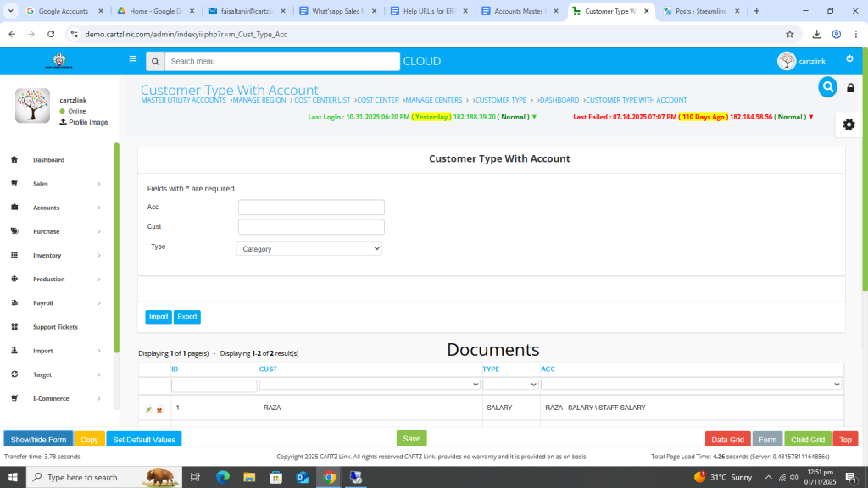This screenshot has width=868, height=488.
Task: Open the settings gear icon
Action: coord(849,125)
